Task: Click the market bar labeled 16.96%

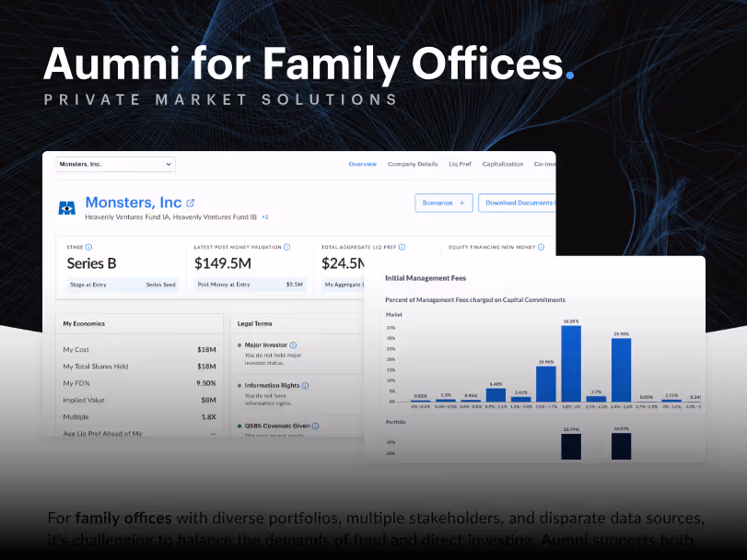Action: tap(546, 384)
